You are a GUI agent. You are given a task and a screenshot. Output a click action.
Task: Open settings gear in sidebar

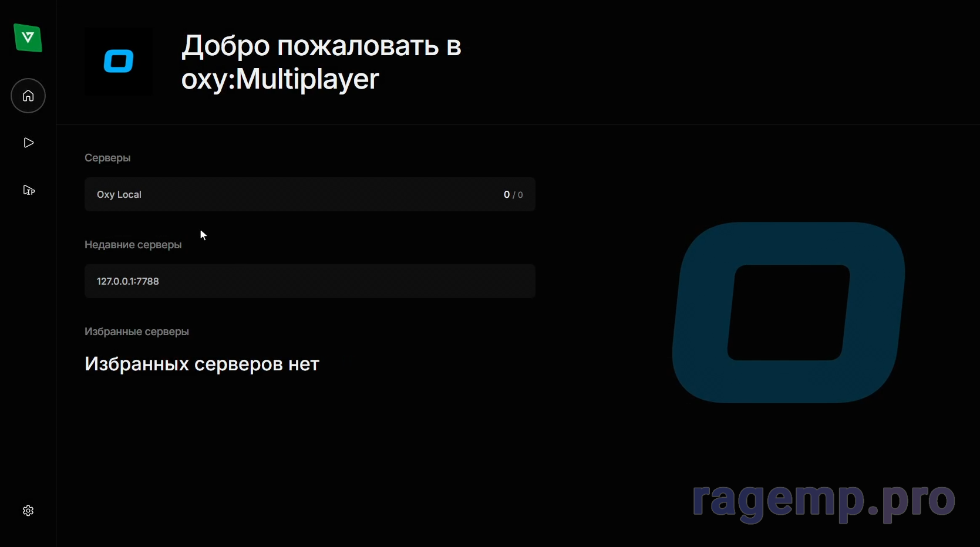28,511
